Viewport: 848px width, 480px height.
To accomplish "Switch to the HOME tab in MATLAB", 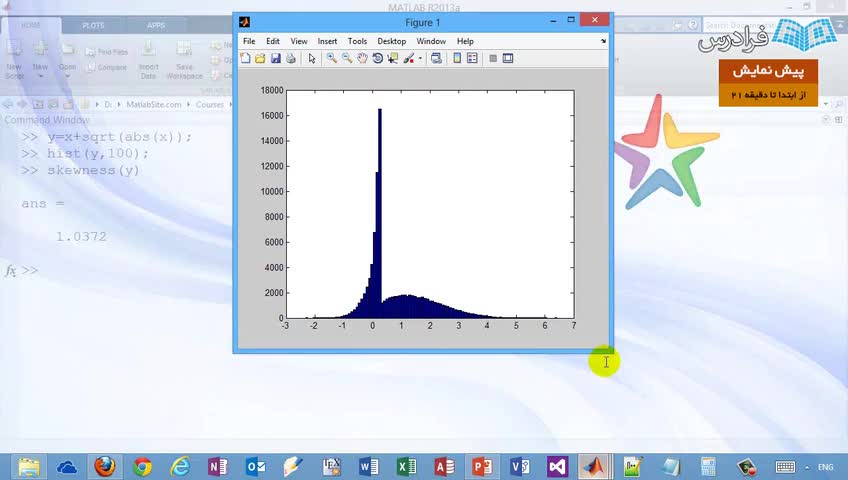I will coord(31,25).
